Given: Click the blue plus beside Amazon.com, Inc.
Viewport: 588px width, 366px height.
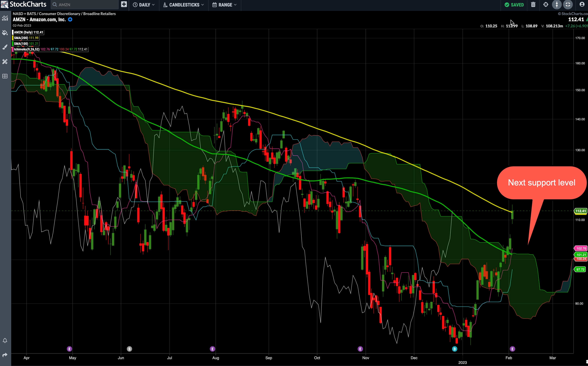Looking at the screenshot, I should 70,20.
